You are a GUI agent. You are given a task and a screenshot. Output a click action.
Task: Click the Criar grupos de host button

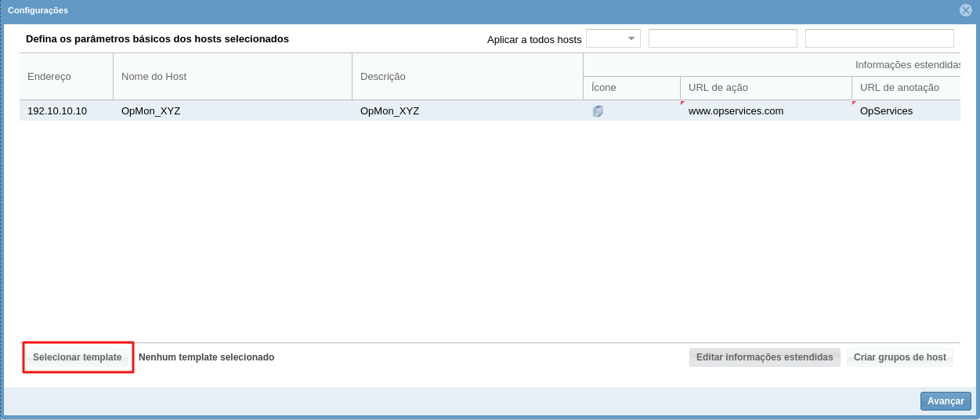899,357
